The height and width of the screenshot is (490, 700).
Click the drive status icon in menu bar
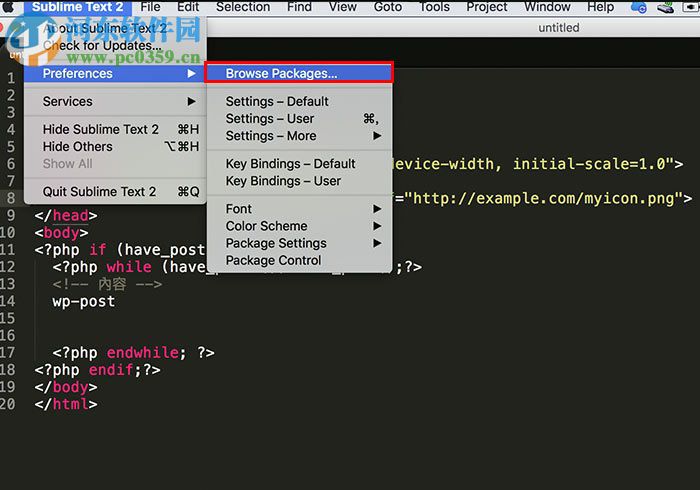click(665, 8)
